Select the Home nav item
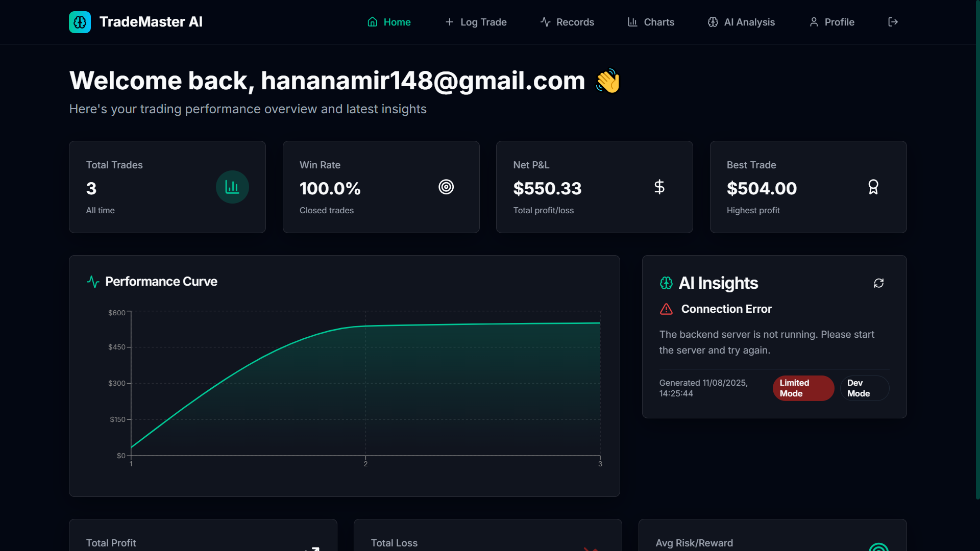This screenshot has width=980, height=551. click(389, 22)
